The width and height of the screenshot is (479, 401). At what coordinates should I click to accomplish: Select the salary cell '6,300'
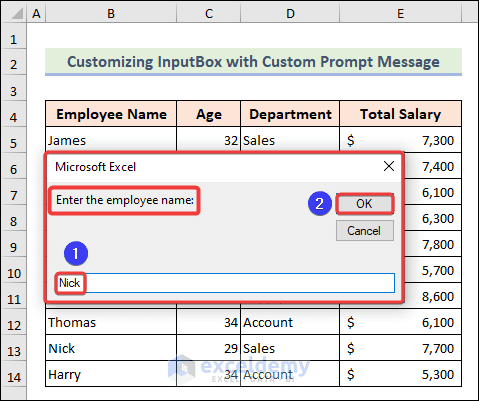[433, 218]
